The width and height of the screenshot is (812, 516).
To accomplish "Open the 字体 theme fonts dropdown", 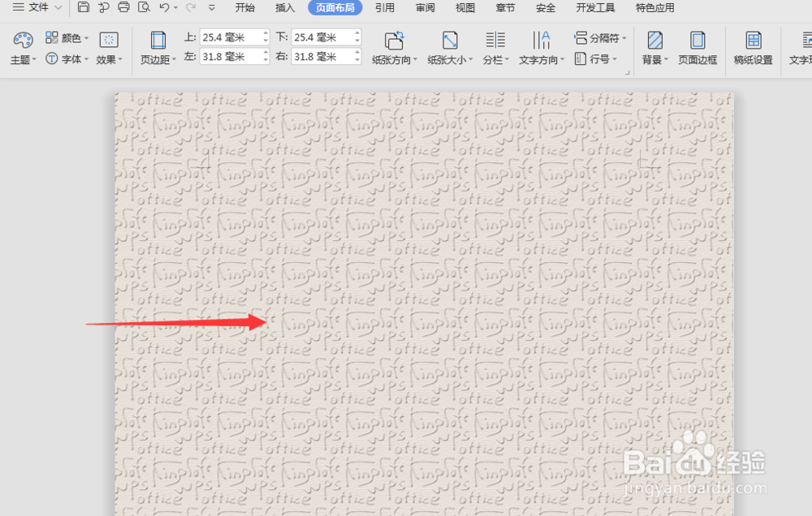I will 67,59.
